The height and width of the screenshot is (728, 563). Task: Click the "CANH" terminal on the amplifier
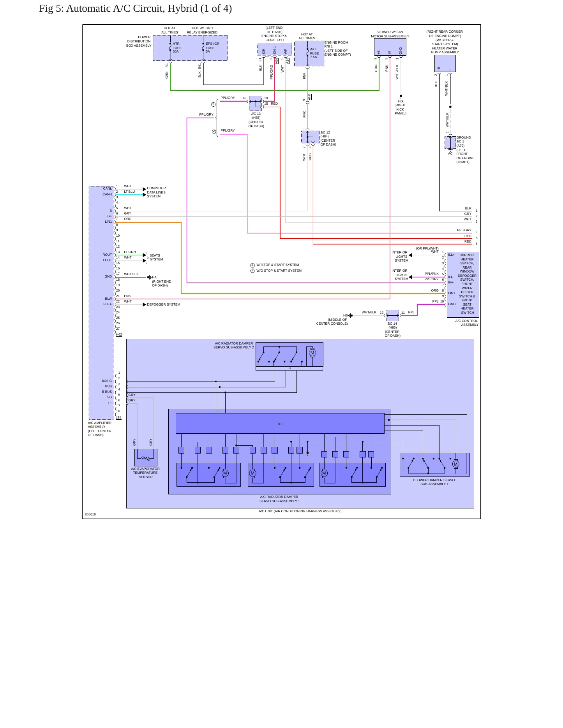pyautogui.click(x=107, y=194)
